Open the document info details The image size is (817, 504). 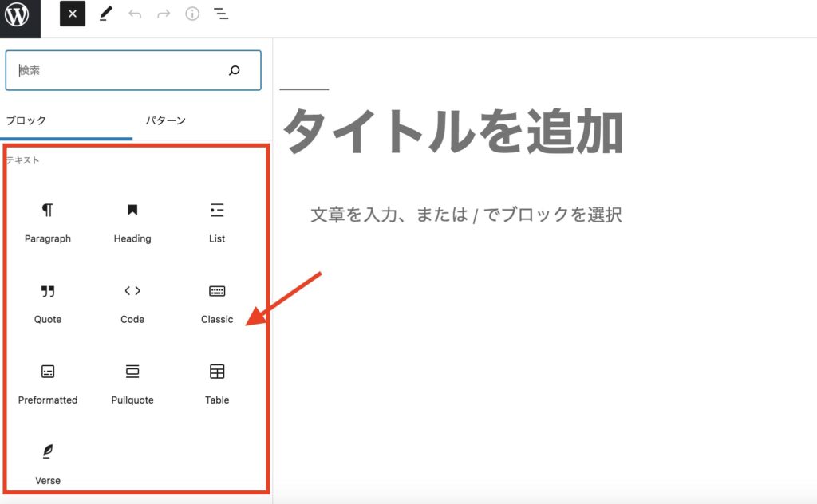click(x=192, y=14)
